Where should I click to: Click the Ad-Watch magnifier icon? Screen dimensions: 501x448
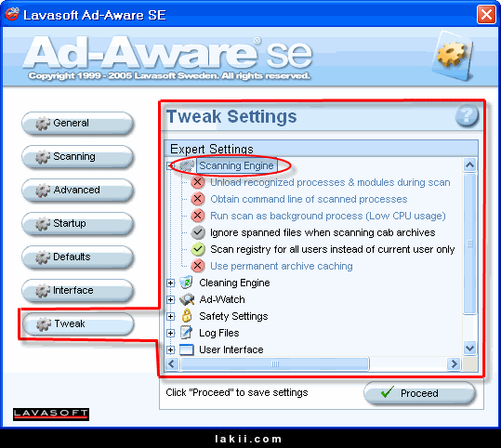tap(187, 299)
